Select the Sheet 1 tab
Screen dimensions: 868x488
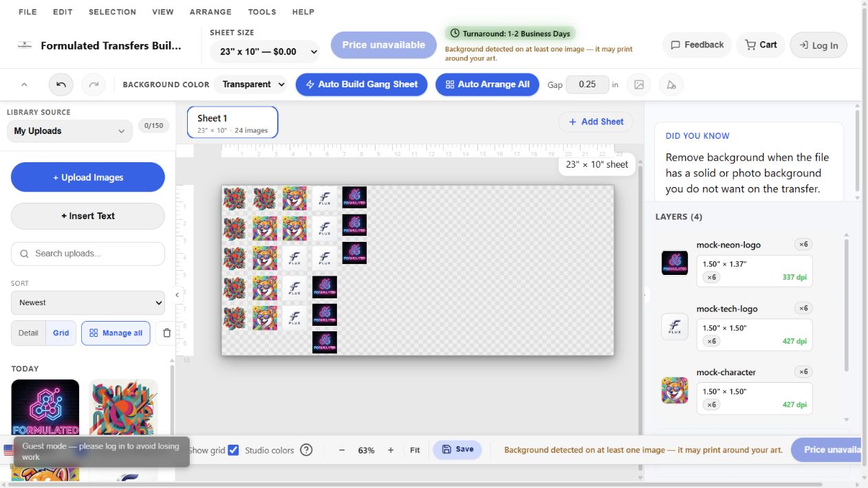click(232, 122)
